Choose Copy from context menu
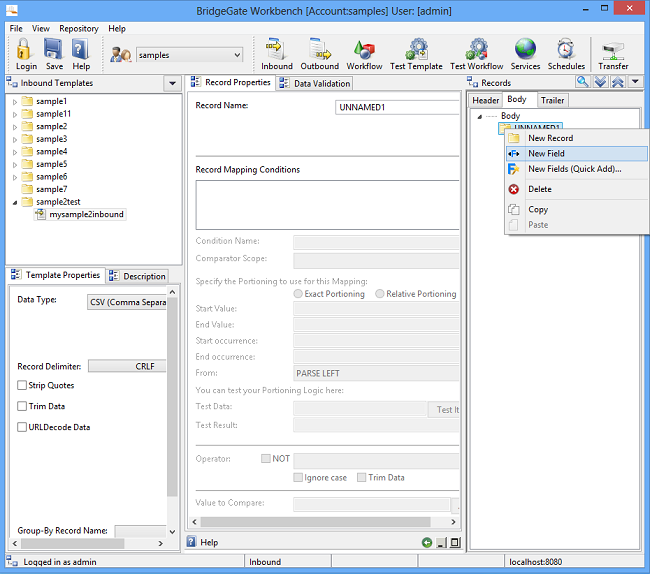This screenshot has height=574, width=650. [577, 209]
